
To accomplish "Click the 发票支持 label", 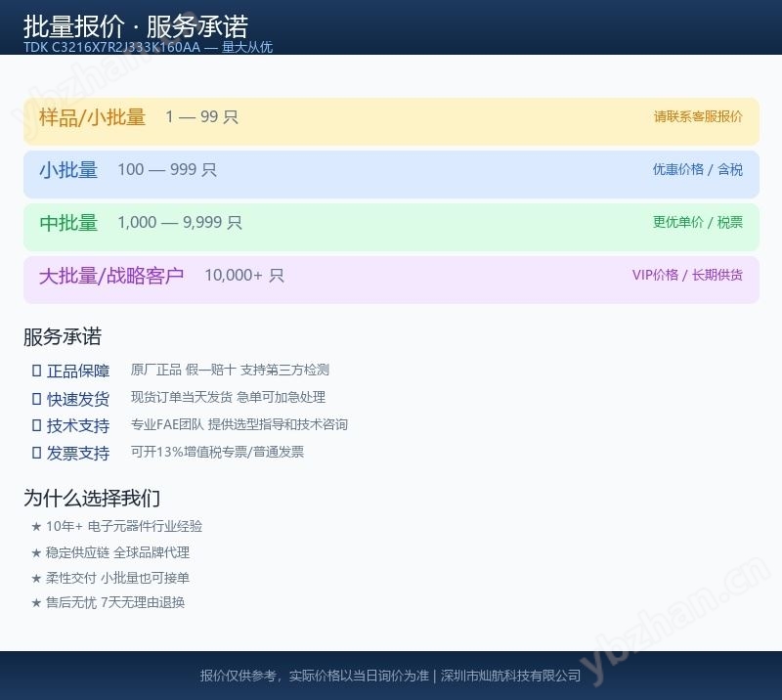I will click(78, 453).
